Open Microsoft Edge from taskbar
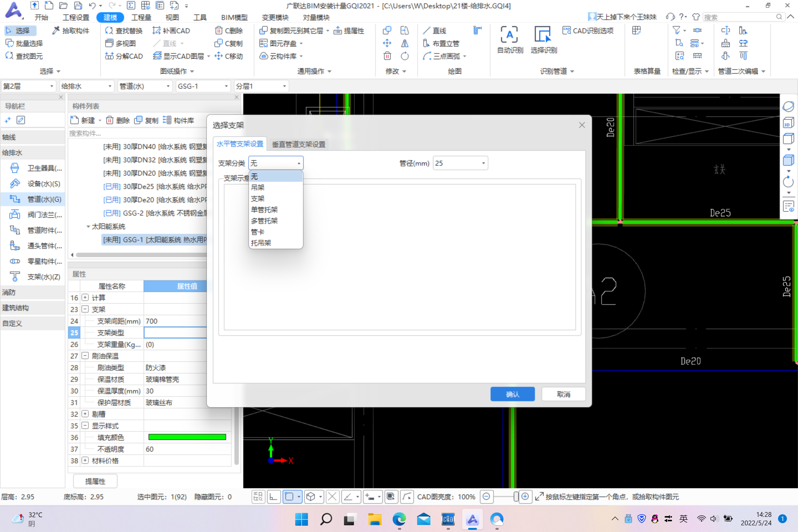The image size is (798, 532). click(x=399, y=519)
